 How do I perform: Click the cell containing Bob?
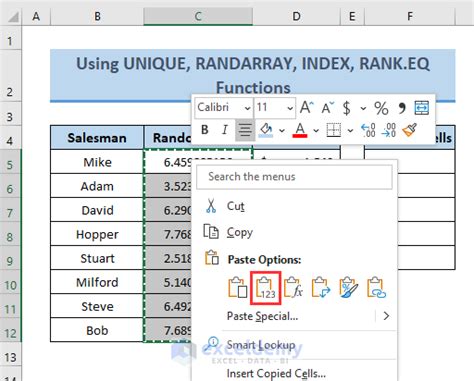click(x=97, y=330)
